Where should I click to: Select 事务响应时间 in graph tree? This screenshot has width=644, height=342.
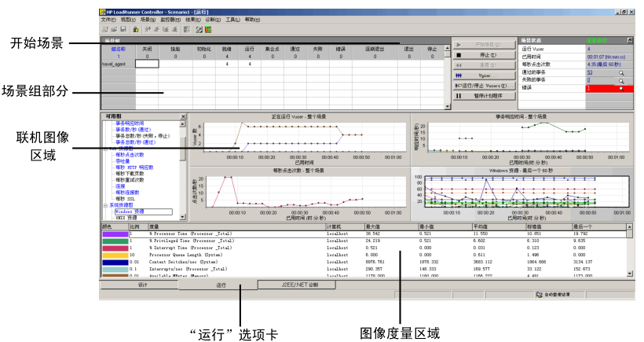click(x=130, y=123)
